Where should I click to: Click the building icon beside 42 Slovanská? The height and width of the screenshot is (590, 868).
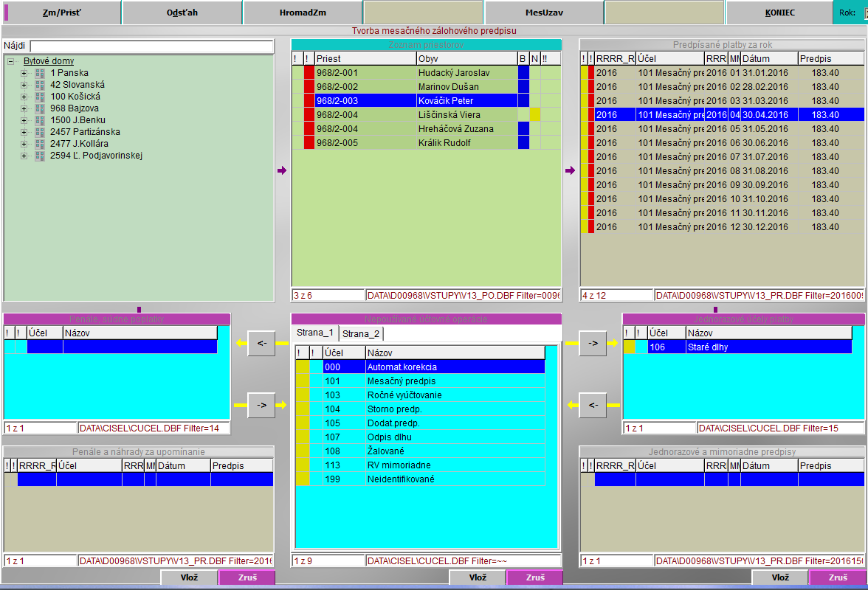click(39, 85)
